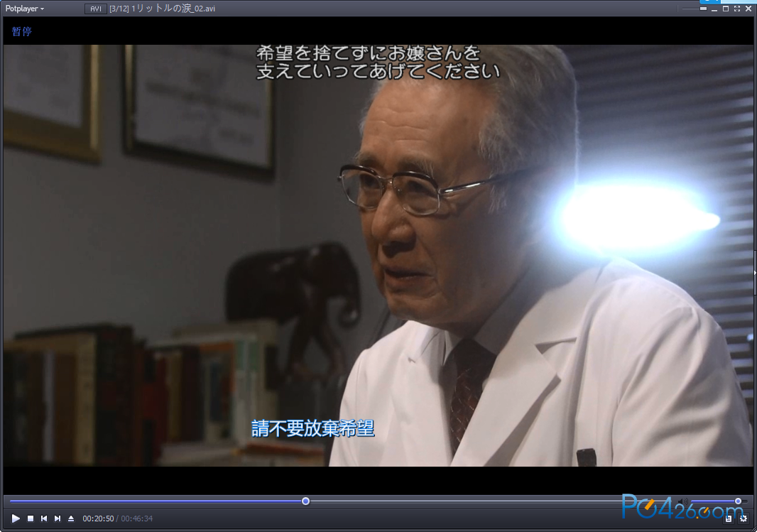This screenshot has height=532, width=757.
Task: Click the window opacity slider handle
Action: coord(704,9)
